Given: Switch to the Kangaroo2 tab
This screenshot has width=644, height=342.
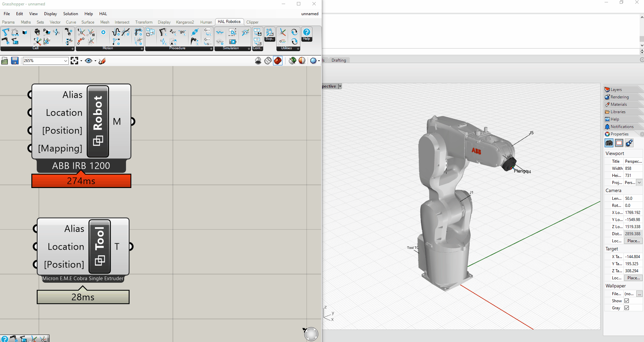Looking at the screenshot, I should pos(185,22).
